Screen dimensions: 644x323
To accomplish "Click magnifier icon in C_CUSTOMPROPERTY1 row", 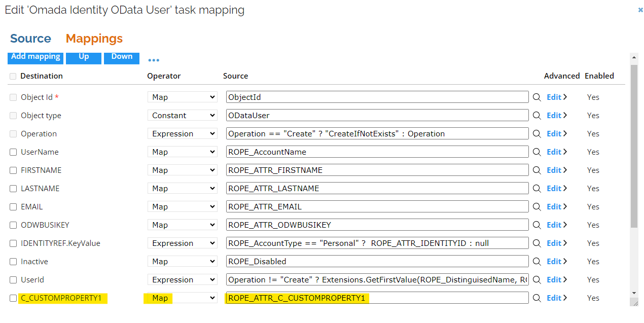I will pos(536,298).
